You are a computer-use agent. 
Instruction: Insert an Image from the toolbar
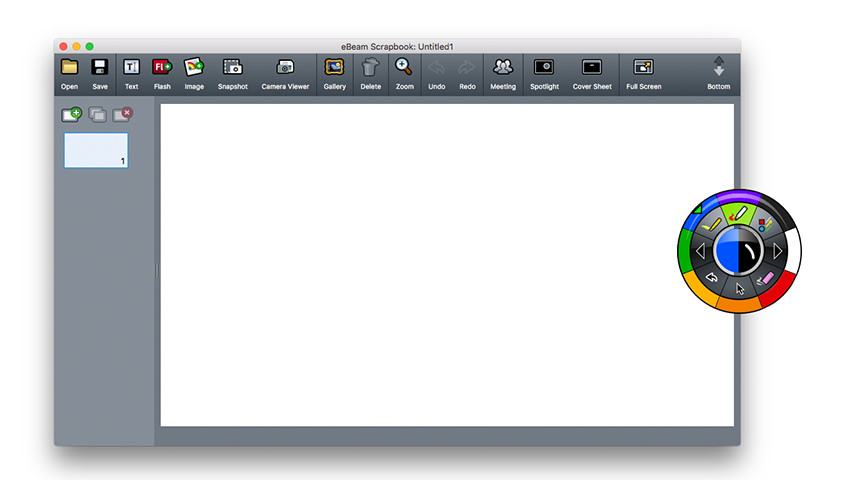[x=194, y=67]
